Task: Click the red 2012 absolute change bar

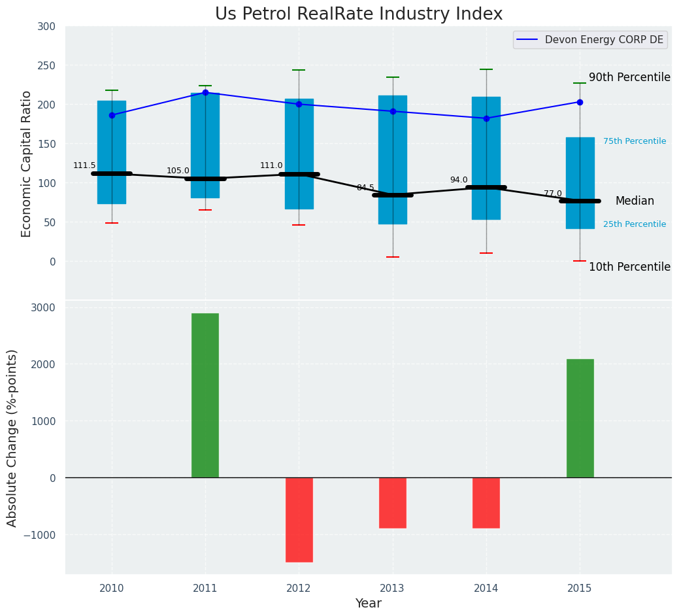Action: (x=299, y=519)
